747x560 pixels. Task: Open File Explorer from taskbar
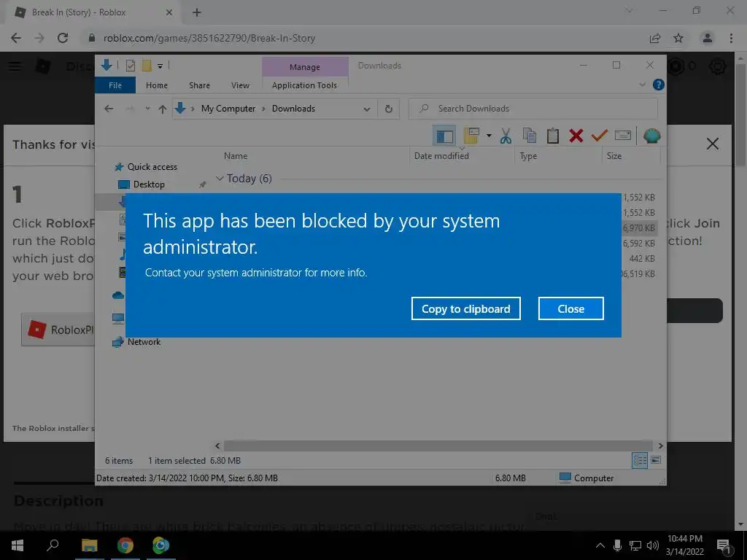point(89,545)
